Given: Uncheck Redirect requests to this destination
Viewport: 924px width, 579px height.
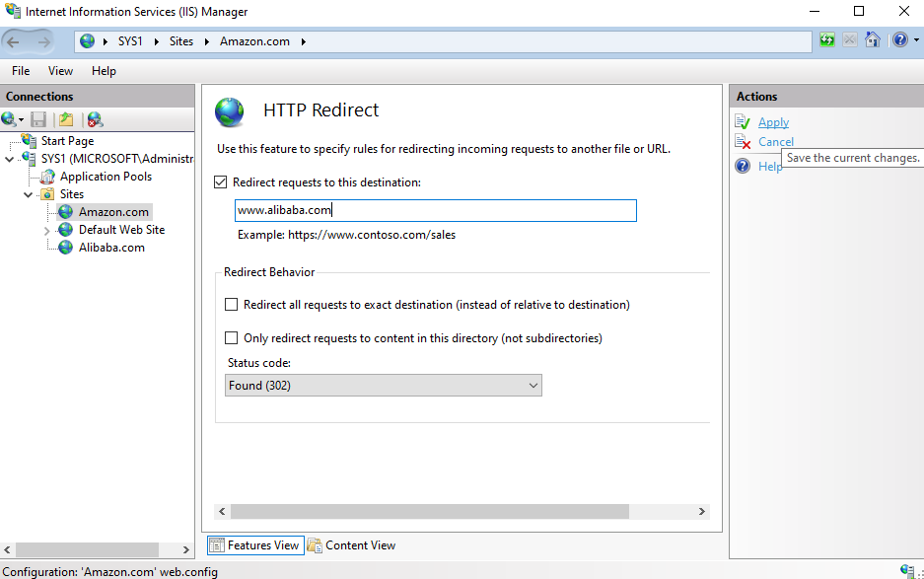Looking at the screenshot, I should tap(220, 182).
